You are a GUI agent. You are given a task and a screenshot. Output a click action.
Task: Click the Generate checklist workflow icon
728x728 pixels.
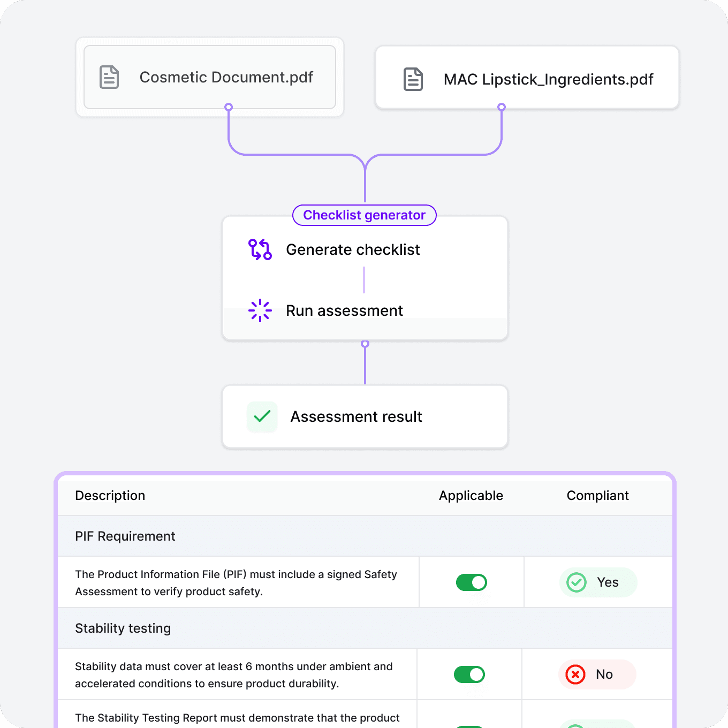tap(260, 249)
